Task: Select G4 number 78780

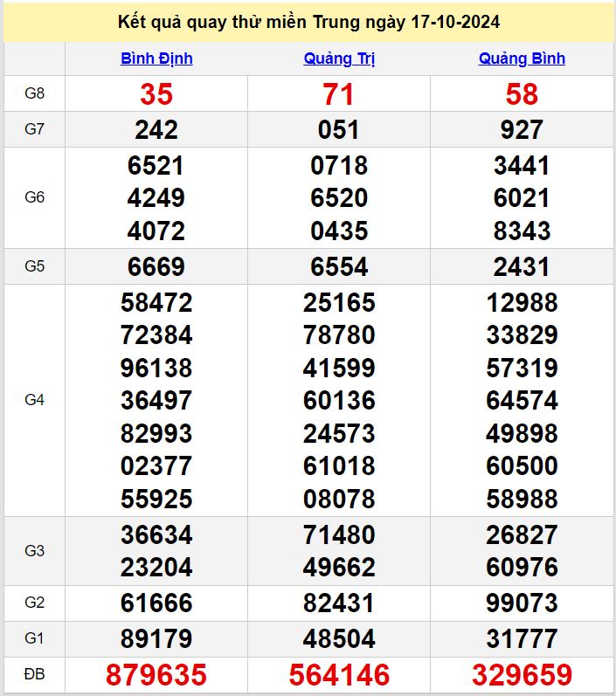Action: (x=339, y=335)
